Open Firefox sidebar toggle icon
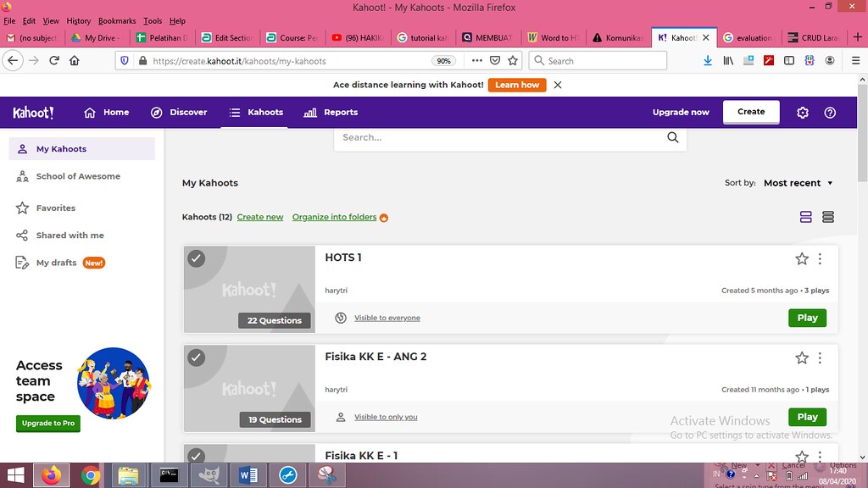This screenshot has width=868, height=488. (789, 61)
